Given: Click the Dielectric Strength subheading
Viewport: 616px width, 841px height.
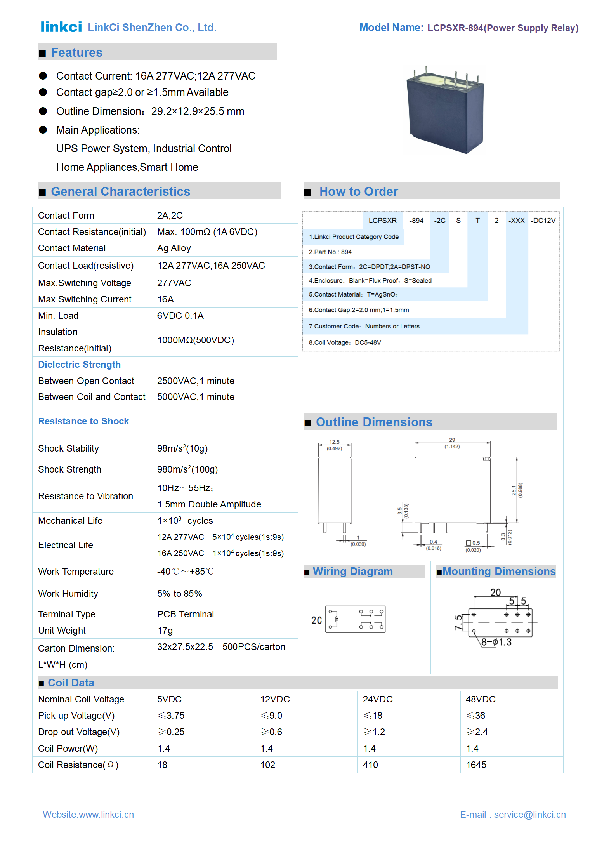Looking at the screenshot, I should (79, 365).
